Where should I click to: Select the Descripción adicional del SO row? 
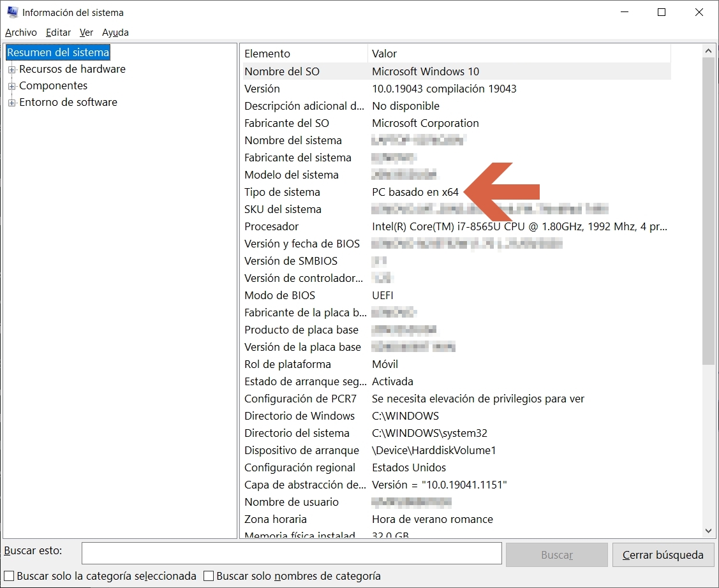[457, 106]
